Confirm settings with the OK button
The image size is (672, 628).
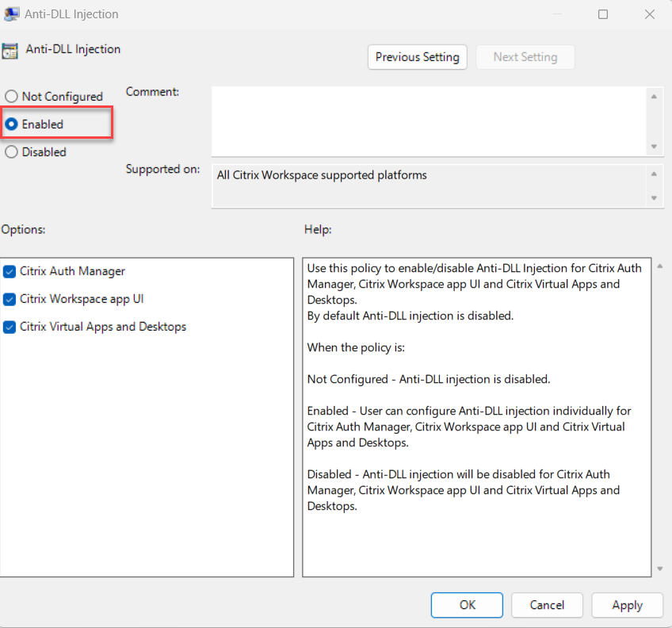(467, 605)
